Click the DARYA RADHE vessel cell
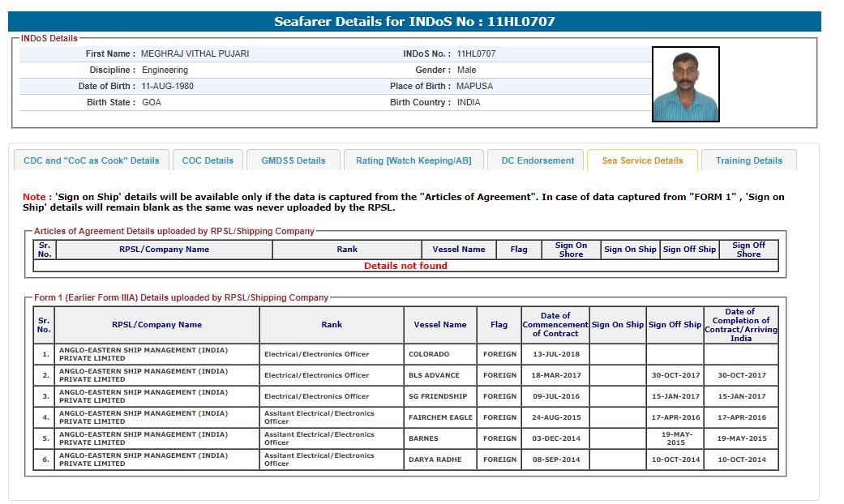844x504 pixels. [x=435, y=459]
